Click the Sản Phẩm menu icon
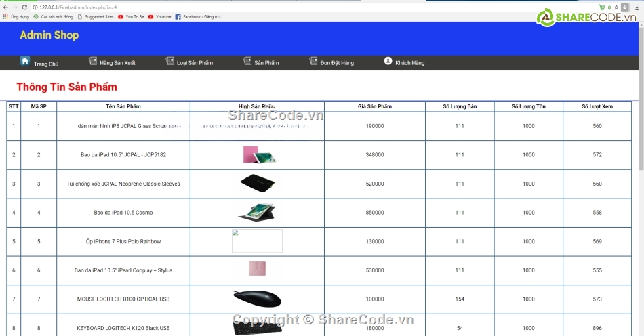This screenshot has width=644, height=336. click(247, 61)
